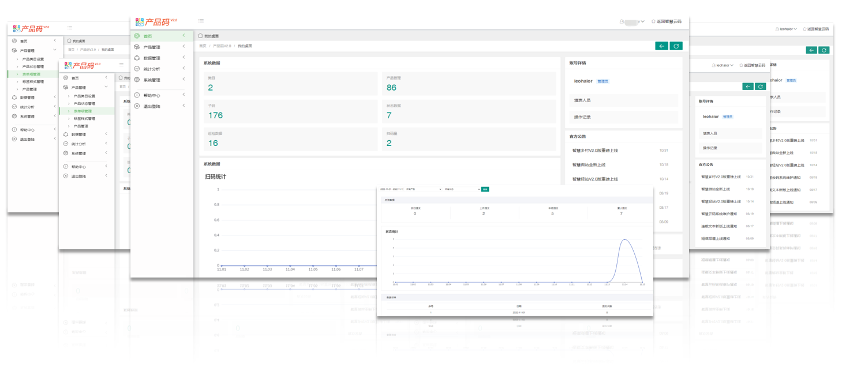
Task: Click 首页 home icon in front window sidebar
Action: (x=137, y=36)
